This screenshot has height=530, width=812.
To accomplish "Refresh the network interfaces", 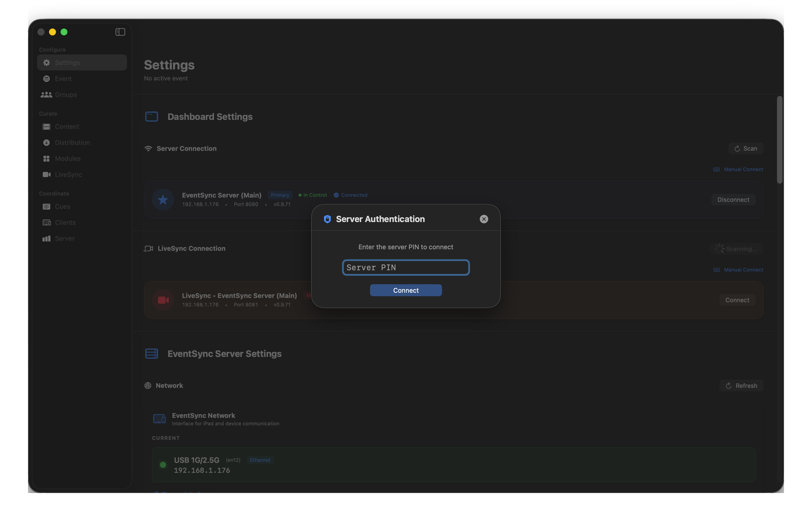I will (741, 385).
